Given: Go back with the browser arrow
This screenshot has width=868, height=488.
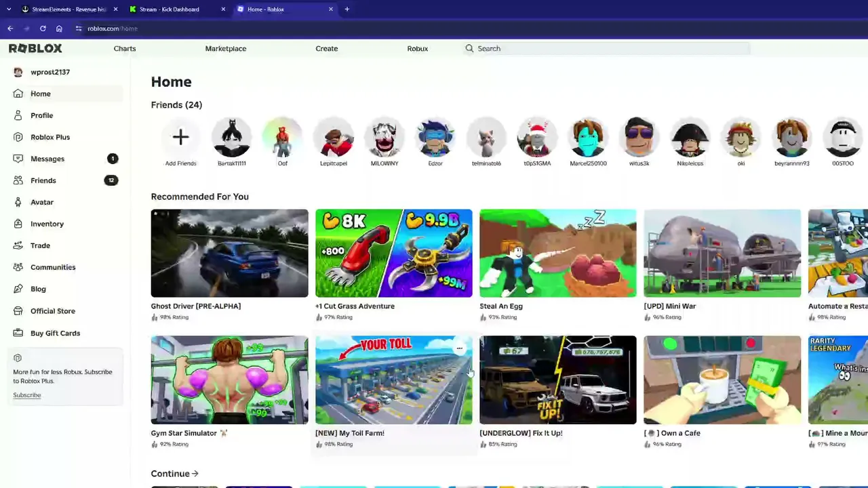Looking at the screenshot, I should click(10, 28).
